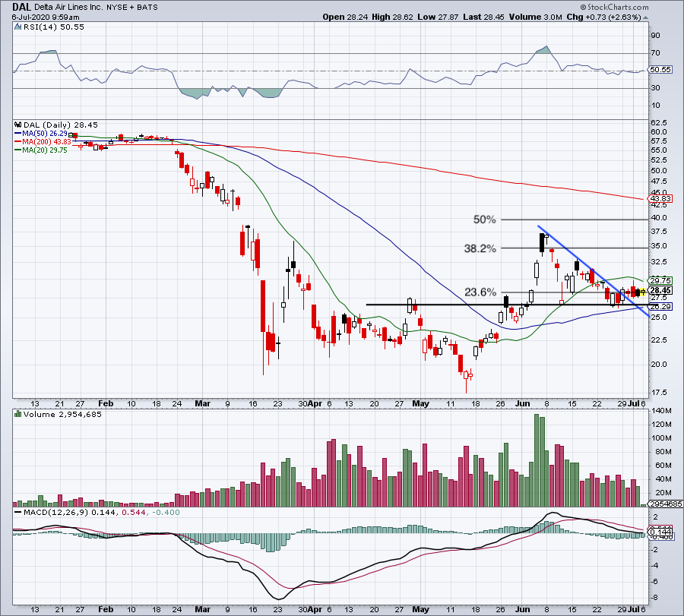The width and height of the screenshot is (684, 616).
Task: Click the Chg +0.73 (+2.63%) header value
Action: [x=603, y=17]
